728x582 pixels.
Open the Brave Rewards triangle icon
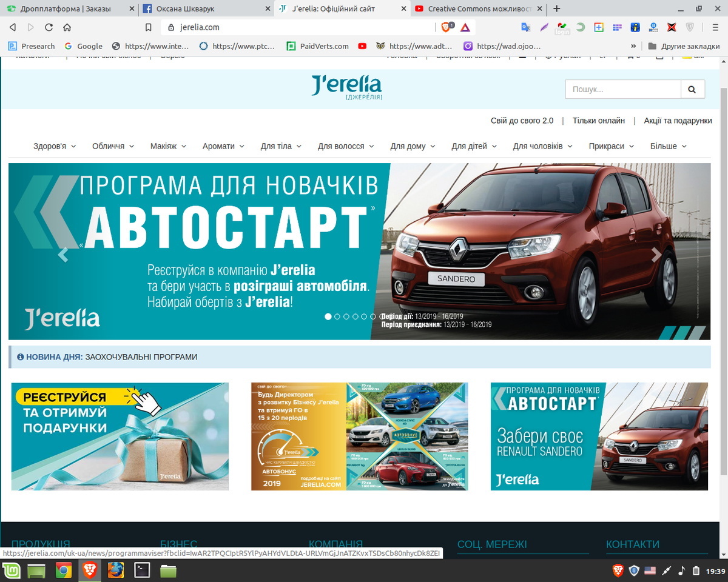pyautogui.click(x=465, y=27)
